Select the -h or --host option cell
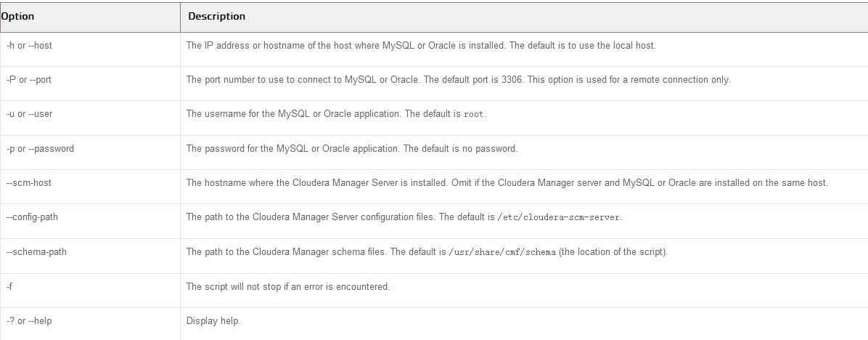Image resolution: width=868 pixels, height=340 pixels. pos(90,49)
